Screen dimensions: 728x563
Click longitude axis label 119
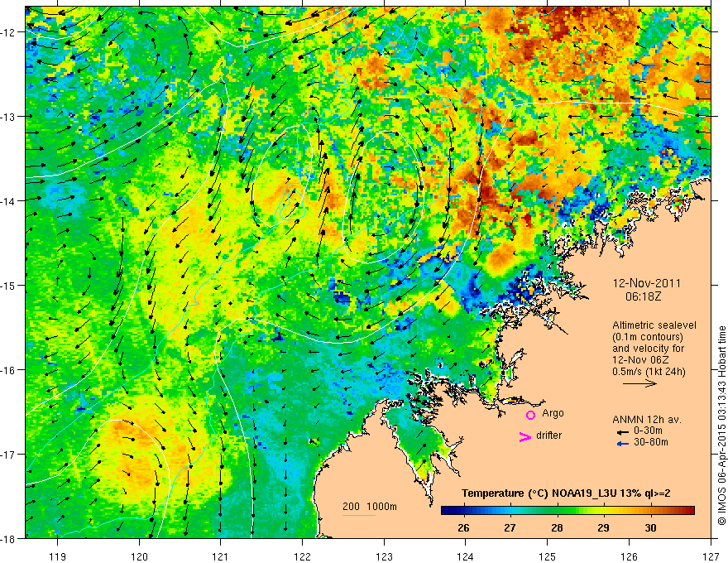57,556
